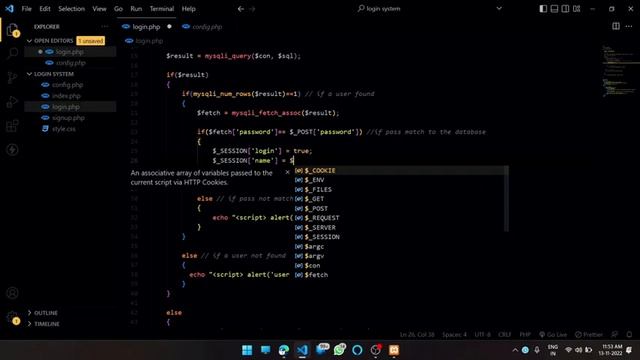
Task: Customize the editor layout
Action: click(577, 9)
